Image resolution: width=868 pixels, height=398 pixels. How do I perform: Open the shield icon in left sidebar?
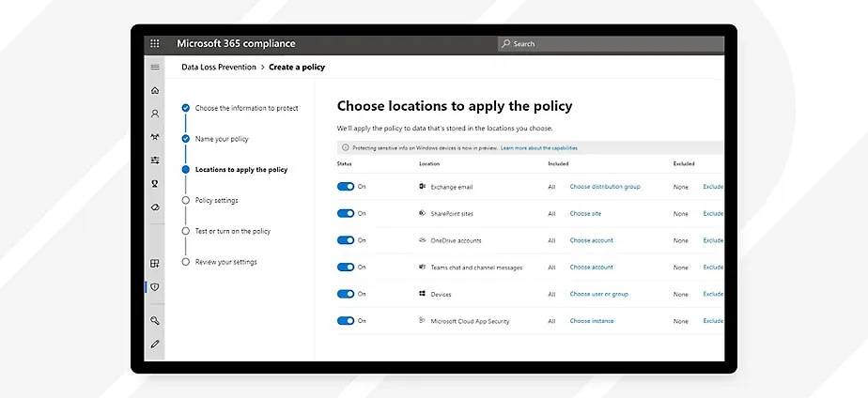pos(155,286)
